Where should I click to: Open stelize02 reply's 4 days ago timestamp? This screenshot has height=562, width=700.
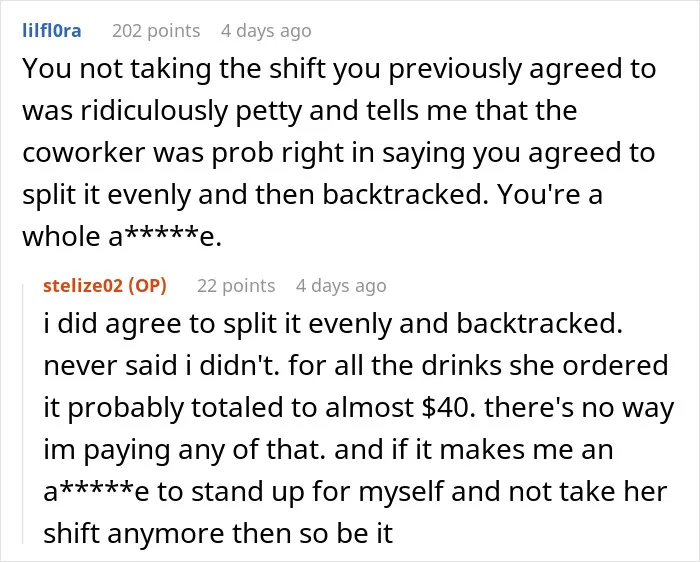tap(341, 286)
